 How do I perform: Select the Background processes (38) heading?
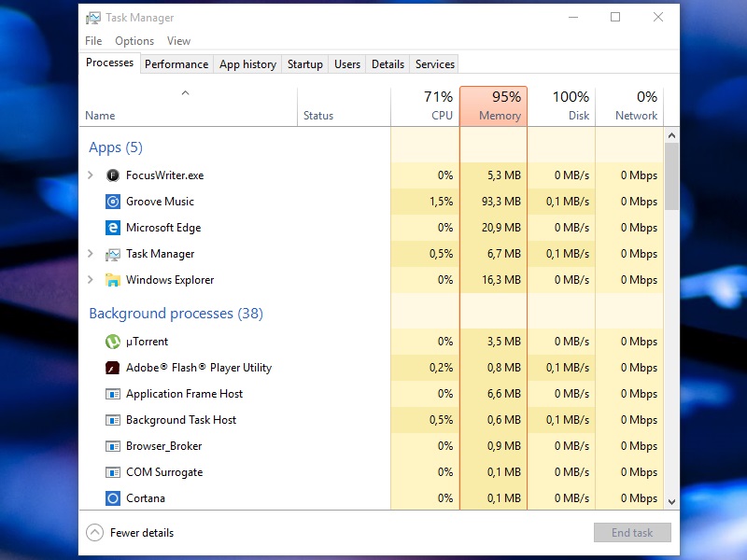176,314
